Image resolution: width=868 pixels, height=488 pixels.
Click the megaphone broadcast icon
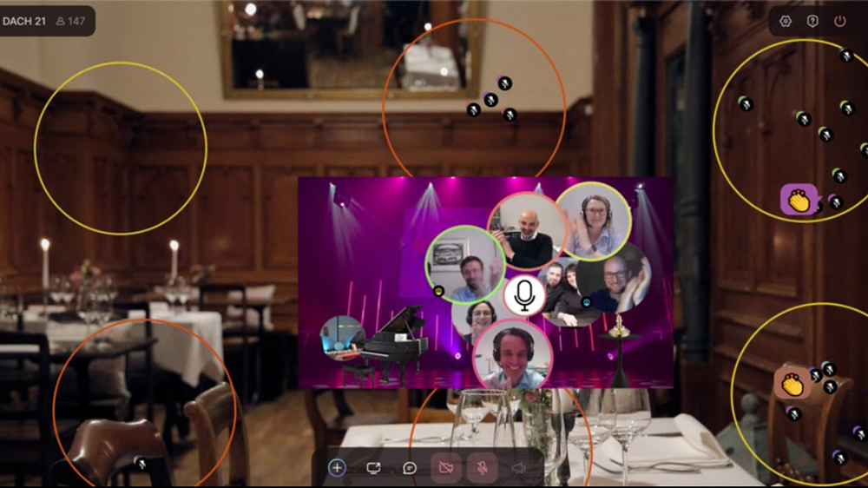coord(518,468)
